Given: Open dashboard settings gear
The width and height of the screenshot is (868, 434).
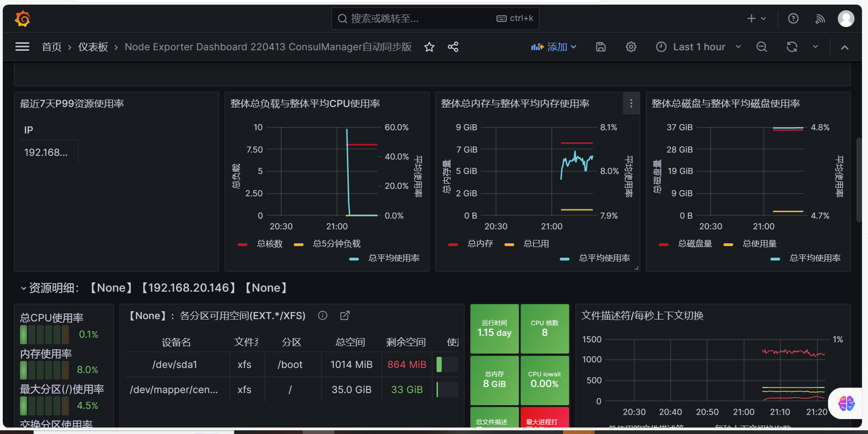Looking at the screenshot, I should tap(631, 47).
